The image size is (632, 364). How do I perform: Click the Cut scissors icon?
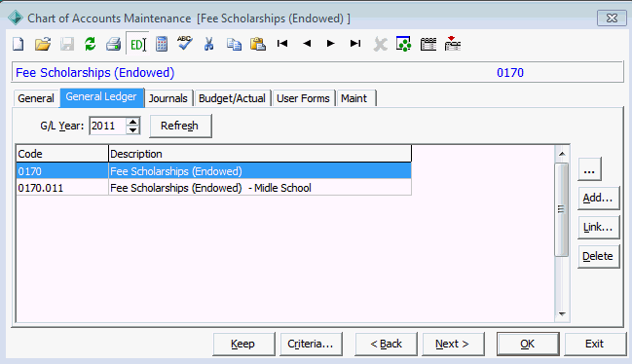pos(208,44)
